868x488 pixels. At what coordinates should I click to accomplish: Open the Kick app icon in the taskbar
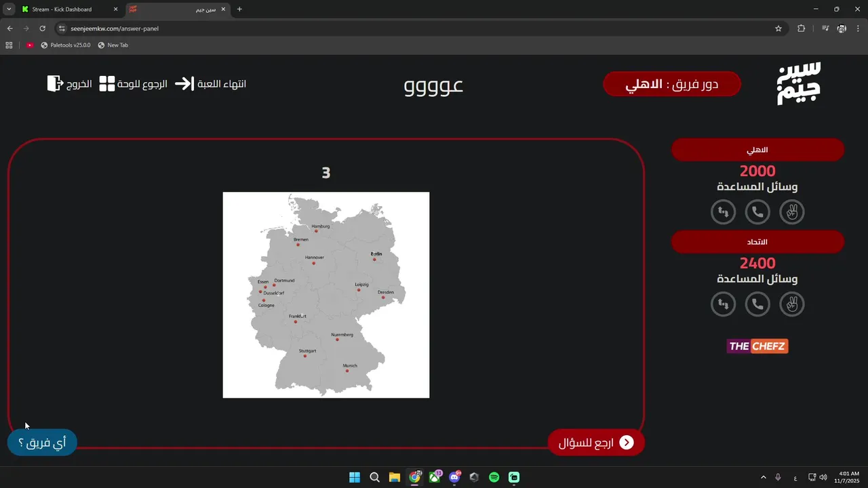pyautogui.click(x=514, y=477)
